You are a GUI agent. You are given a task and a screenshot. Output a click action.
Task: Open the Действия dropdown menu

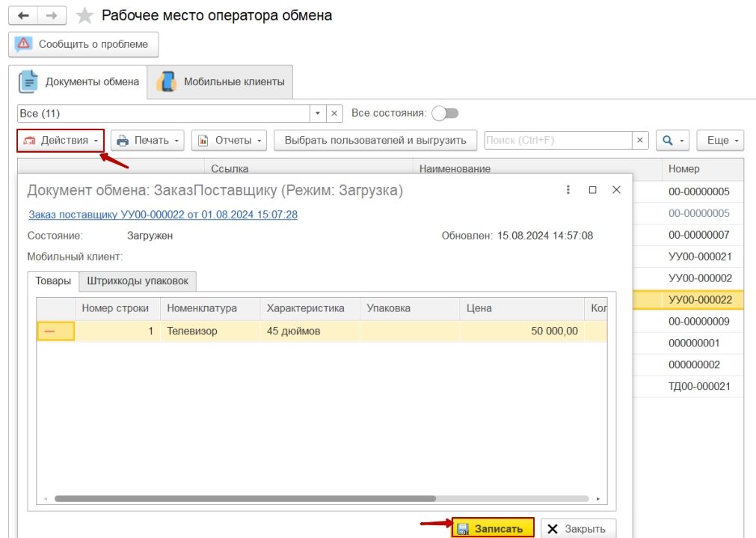click(x=61, y=140)
